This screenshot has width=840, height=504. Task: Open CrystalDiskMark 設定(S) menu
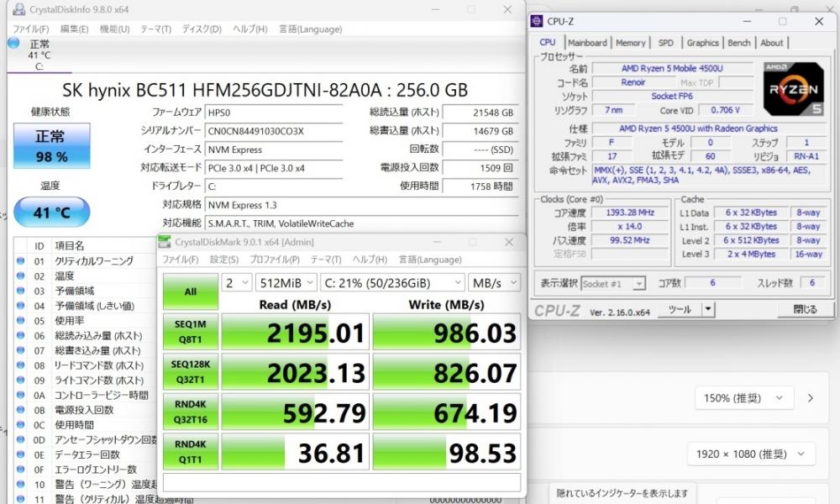coord(224,260)
